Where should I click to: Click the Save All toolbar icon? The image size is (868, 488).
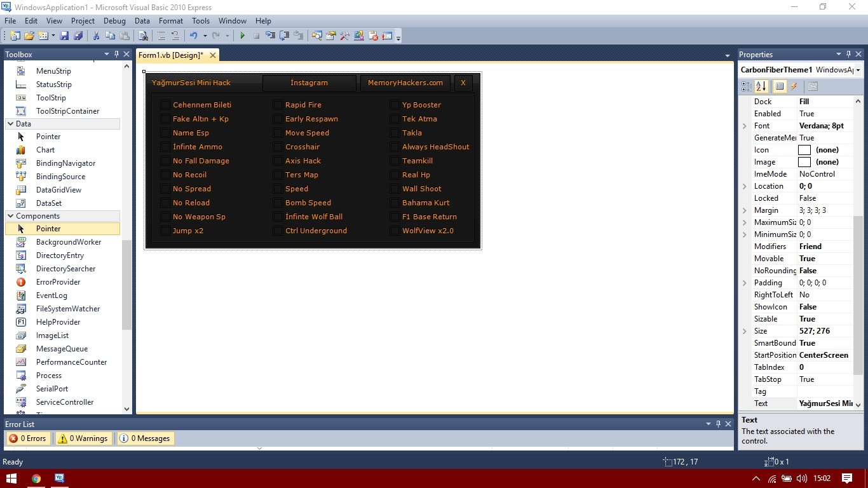tap(78, 36)
